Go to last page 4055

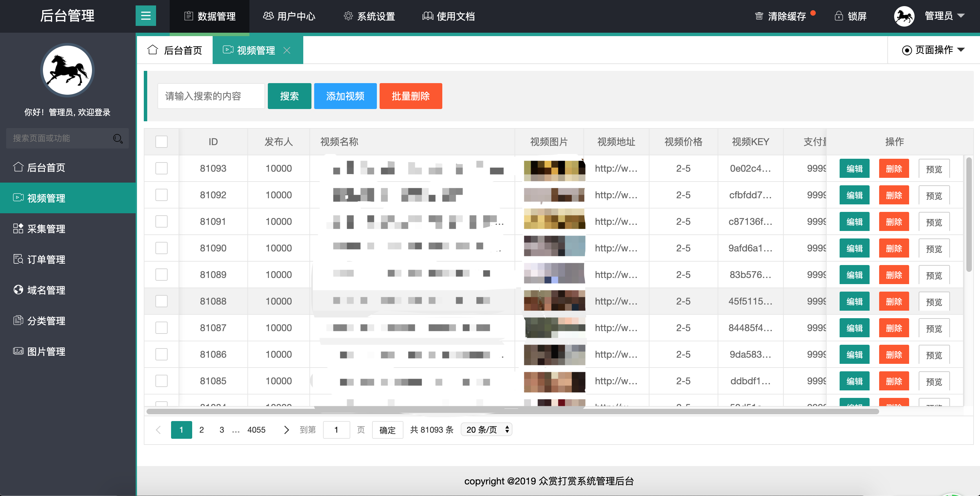pyautogui.click(x=256, y=430)
